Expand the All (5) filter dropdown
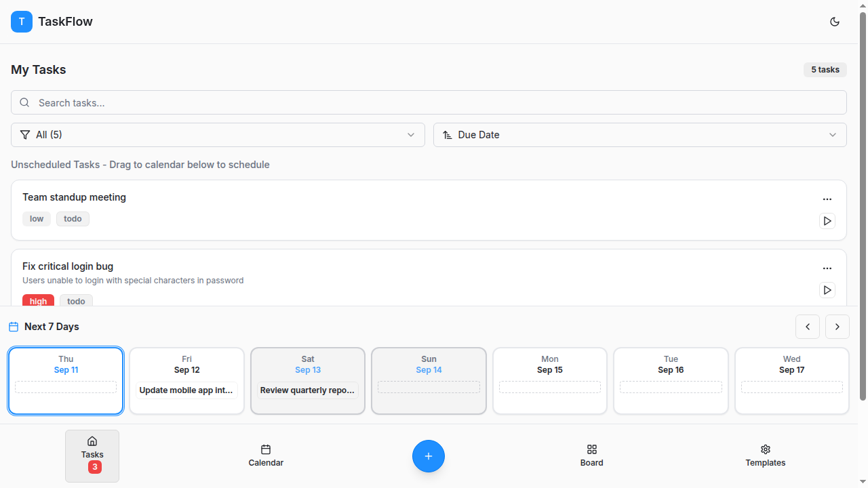This screenshot has height=488, width=868. pyautogui.click(x=218, y=135)
